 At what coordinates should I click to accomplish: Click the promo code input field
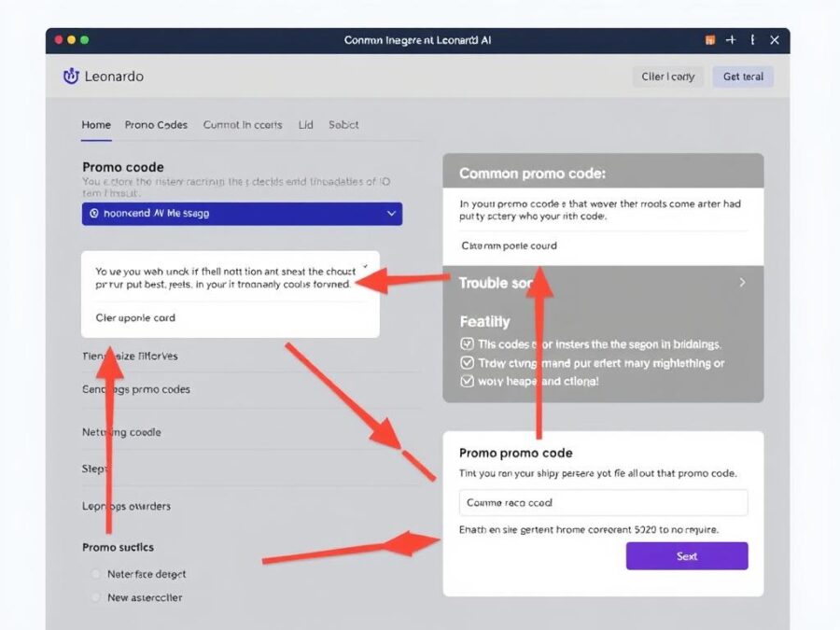pos(602,502)
